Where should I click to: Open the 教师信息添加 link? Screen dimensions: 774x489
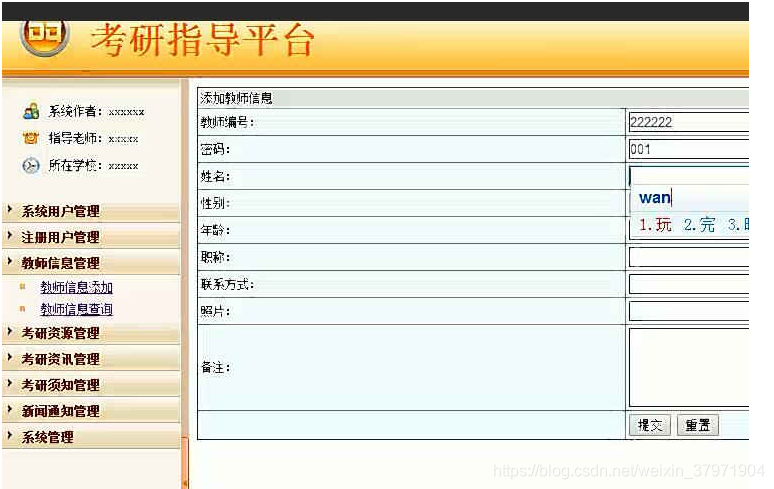(77, 287)
